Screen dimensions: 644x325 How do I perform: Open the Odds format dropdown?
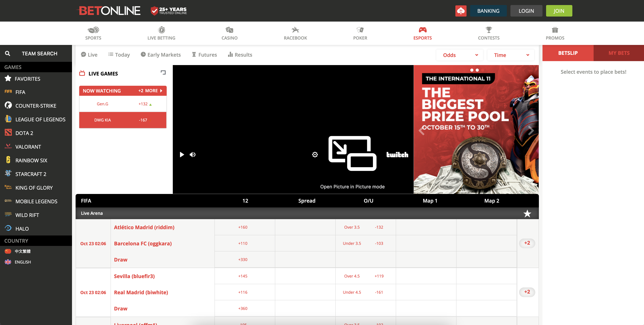click(x=460, y=55)
